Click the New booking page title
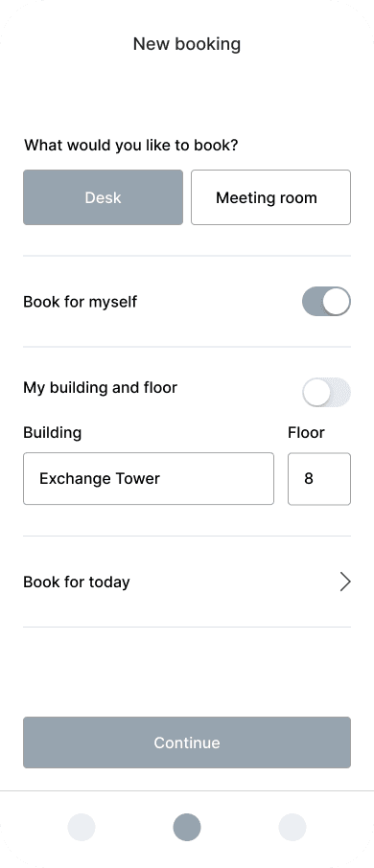The width and height of the screenshot is (374, 868). click(187, 44)
